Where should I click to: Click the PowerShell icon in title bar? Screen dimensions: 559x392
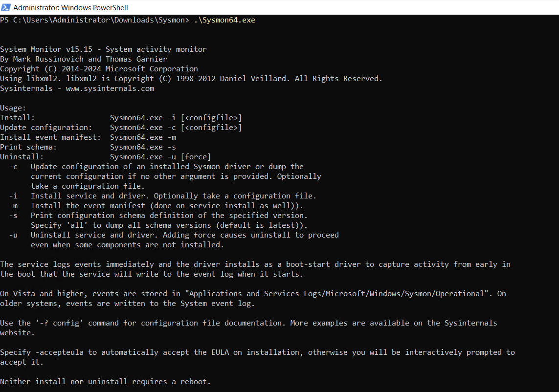[6, 7]
